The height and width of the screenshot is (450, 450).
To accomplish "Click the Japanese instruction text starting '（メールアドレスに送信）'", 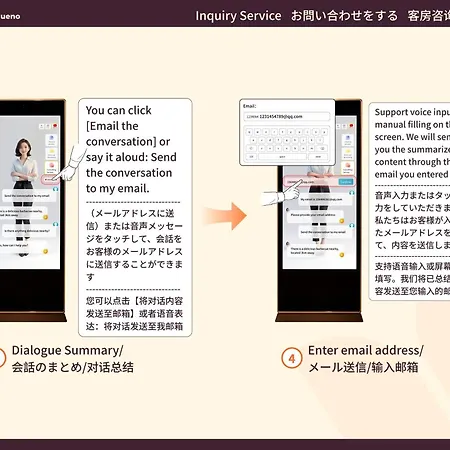I will pyautogui.click(x=134, y=245).
